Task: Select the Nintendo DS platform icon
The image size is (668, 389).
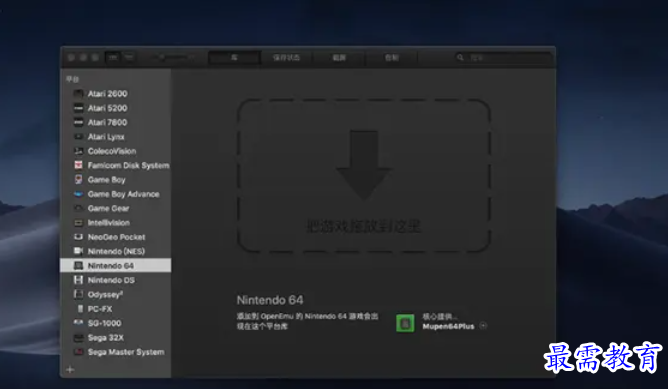Action: click(78, 280)
